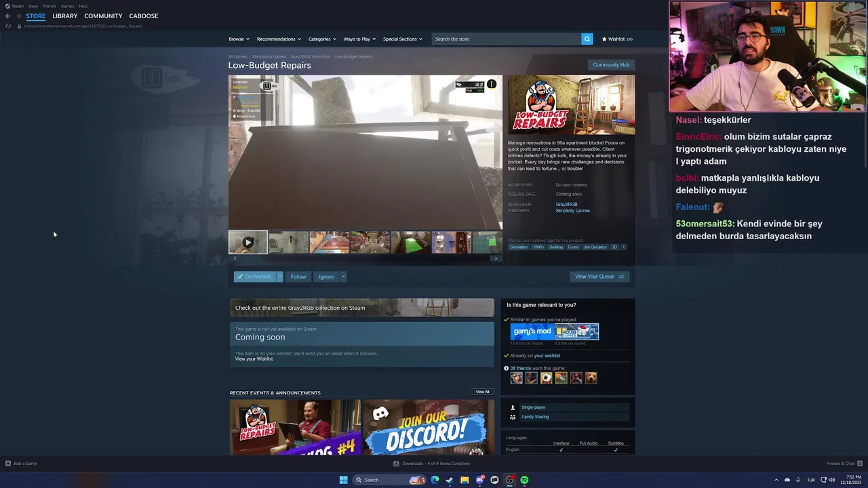868x488 pixels.
Task: Open the Categories dropdown menu
Action: 321,39
